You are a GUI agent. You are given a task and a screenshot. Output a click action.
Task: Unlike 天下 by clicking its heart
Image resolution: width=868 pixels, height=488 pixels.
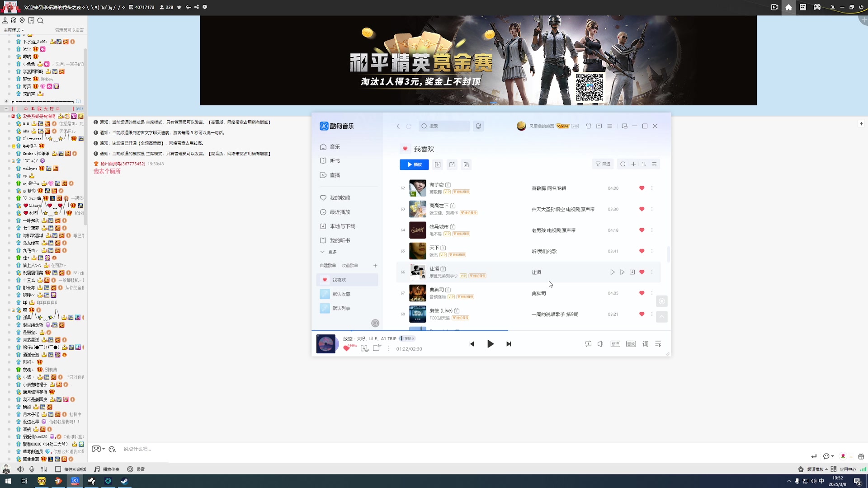[642, 251]
